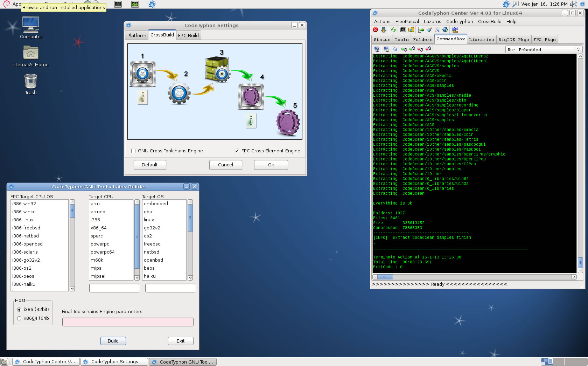588x366 pixels.
Task: Click the first green ball down-arrow icon
Action: pos(404,49)
